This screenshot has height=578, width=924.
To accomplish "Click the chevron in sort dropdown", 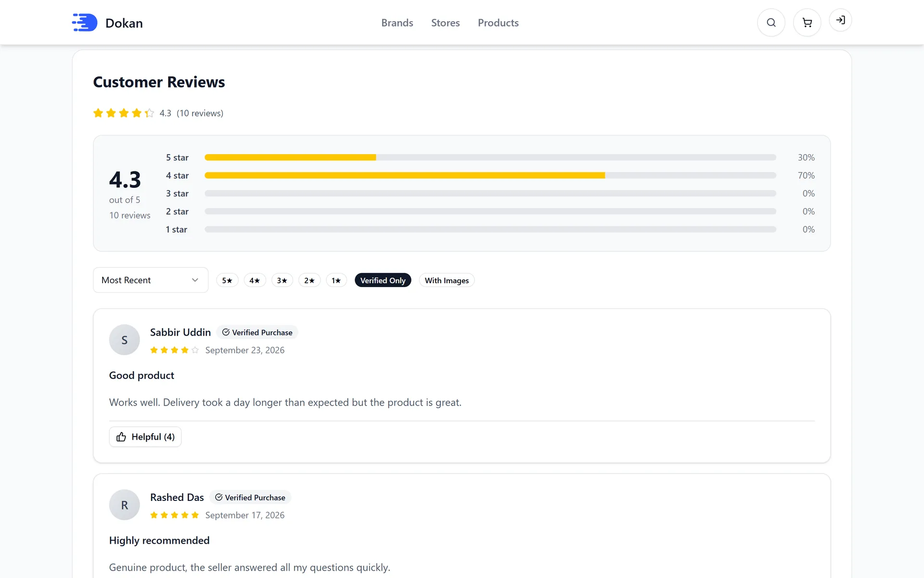I will point(195,280).
